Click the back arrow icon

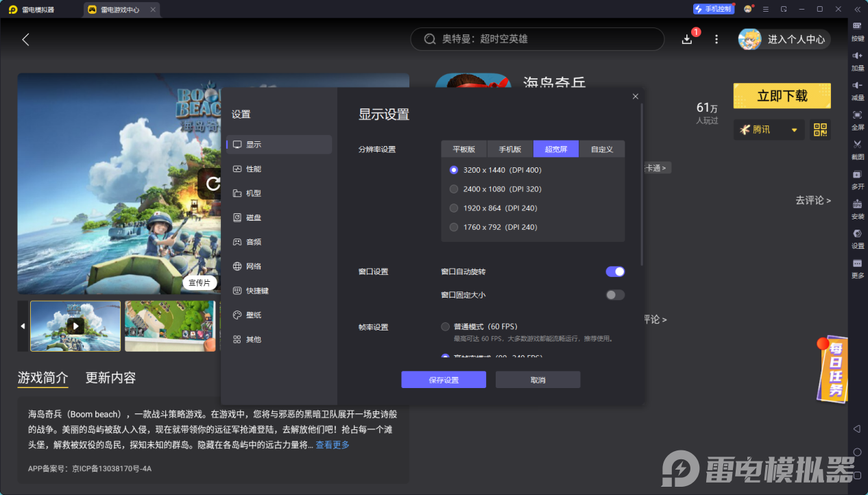[x=25, y=40]
